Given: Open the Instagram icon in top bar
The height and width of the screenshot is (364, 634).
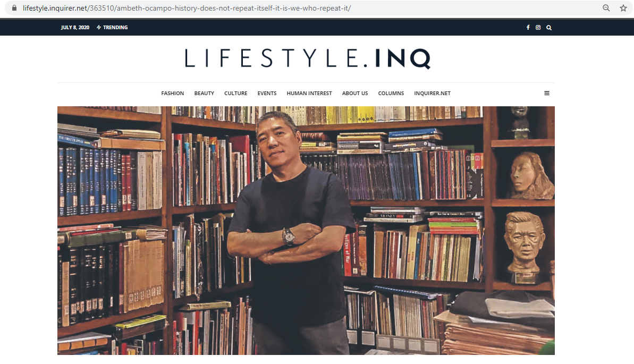Looking at the screenshot, I should (538, 28).
